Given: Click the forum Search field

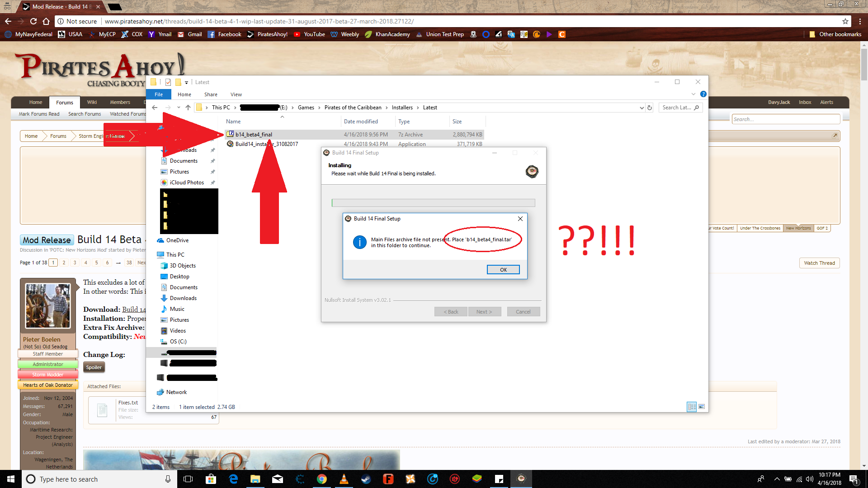Looking at the screenshot, I should pyautogui.click(x=786, y=119).
